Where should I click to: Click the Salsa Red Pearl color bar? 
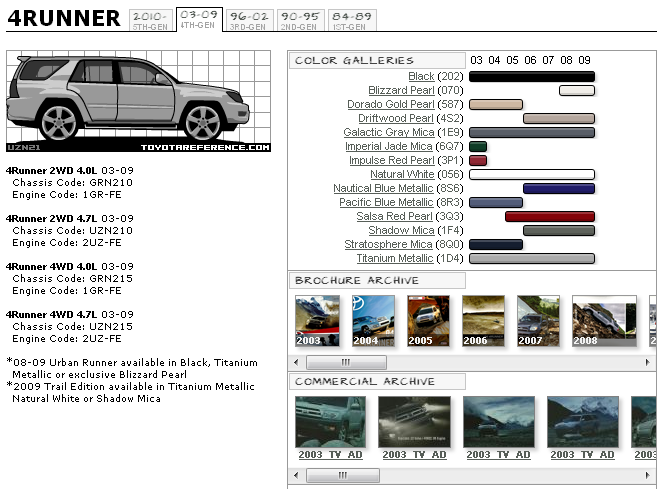(550, 216)
